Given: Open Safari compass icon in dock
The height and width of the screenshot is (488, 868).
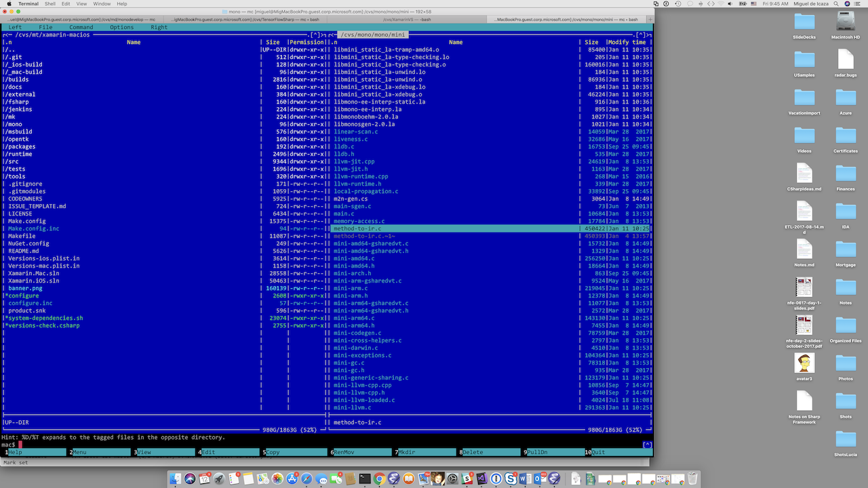Looking at the screenshot, I should (x=307, y=479).
